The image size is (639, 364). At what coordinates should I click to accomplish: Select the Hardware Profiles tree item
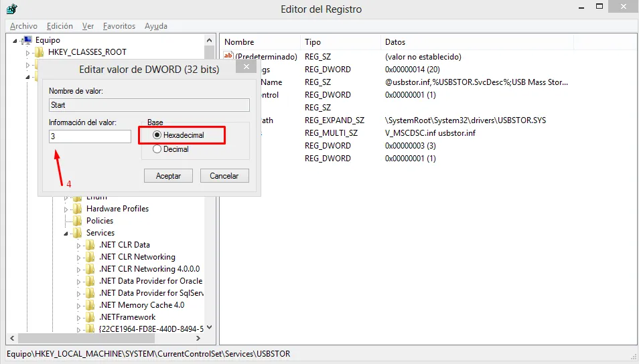point(117,209)
